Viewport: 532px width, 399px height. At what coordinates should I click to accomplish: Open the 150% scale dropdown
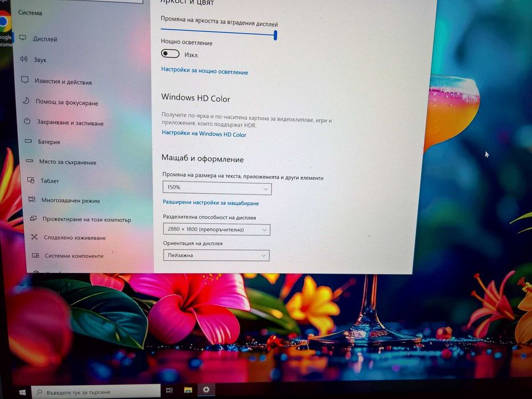tap(217, 188)
